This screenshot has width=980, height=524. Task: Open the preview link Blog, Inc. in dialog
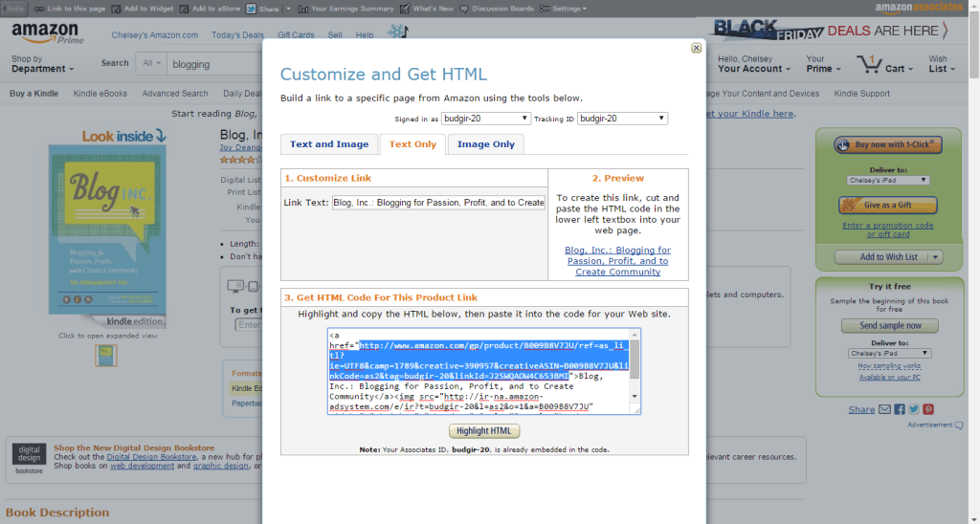tap(617, 261)
